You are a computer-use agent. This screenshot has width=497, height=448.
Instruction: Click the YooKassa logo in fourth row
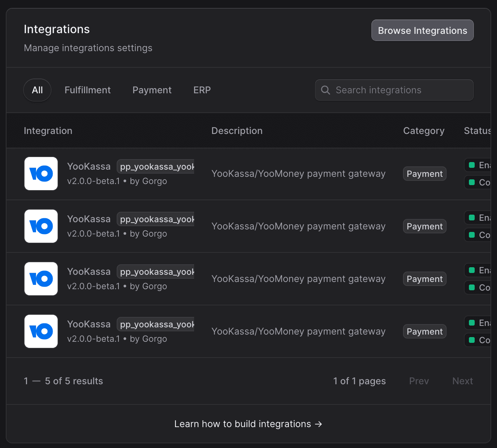pos(41,331)
